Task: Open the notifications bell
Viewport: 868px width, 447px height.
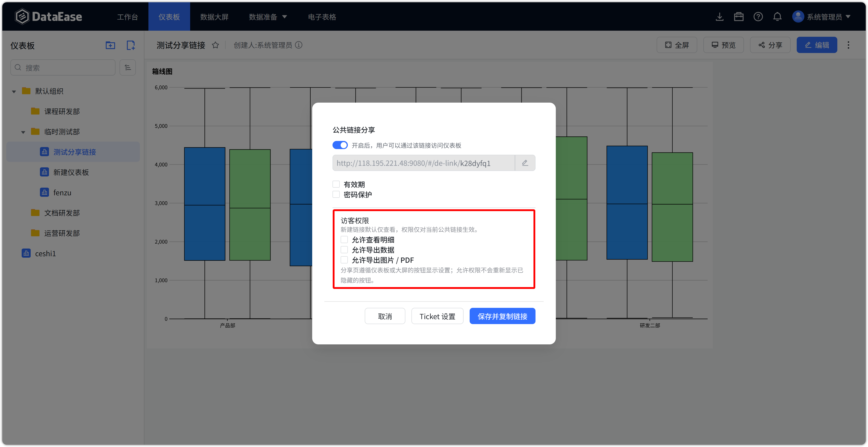Action: pos(777,16)
